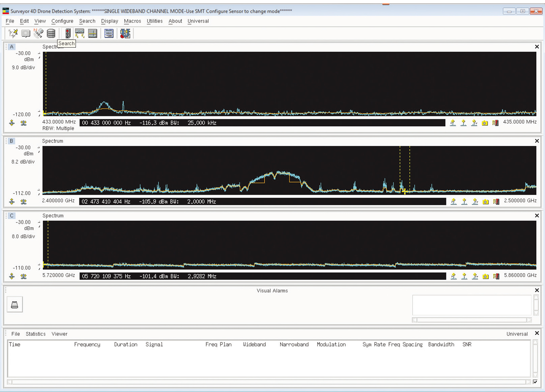
Task: Open the Configure menu
Action: 62,21
